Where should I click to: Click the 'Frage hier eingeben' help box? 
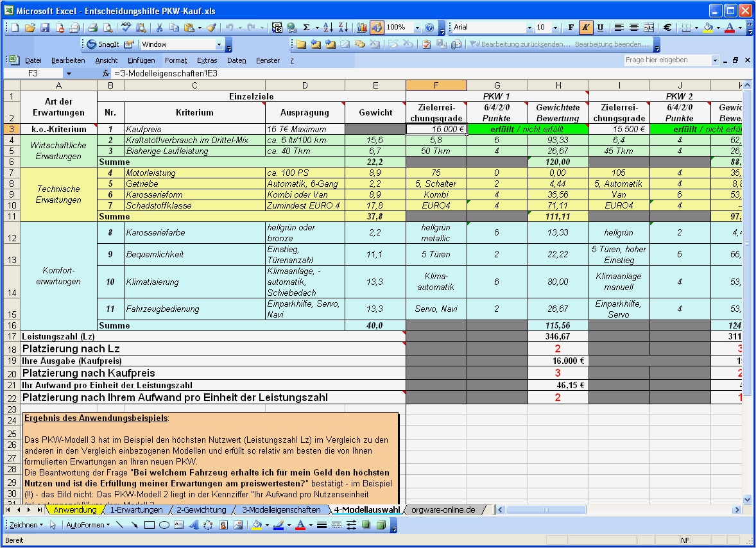click(x=667, y=60)
